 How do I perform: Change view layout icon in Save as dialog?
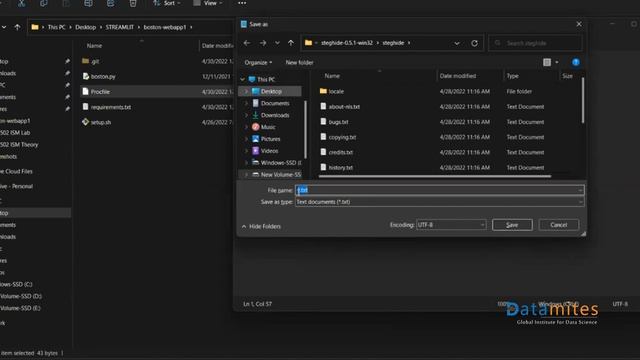point(547,62)
